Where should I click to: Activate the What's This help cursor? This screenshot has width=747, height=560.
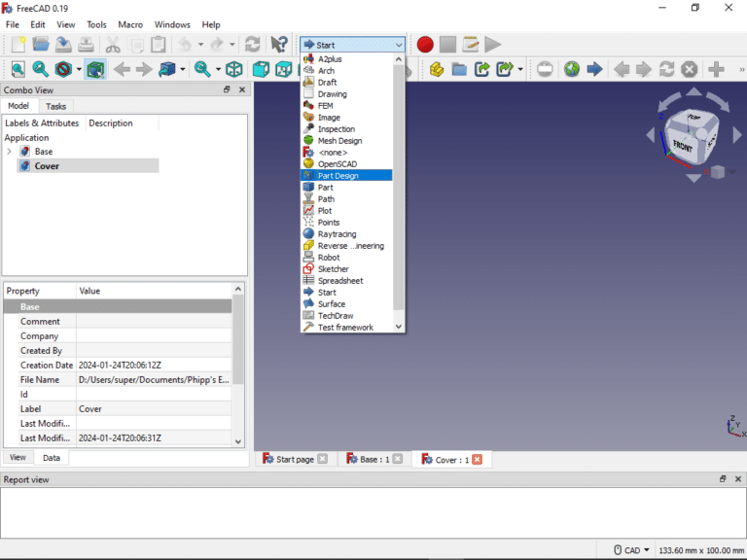click(279, 45)
